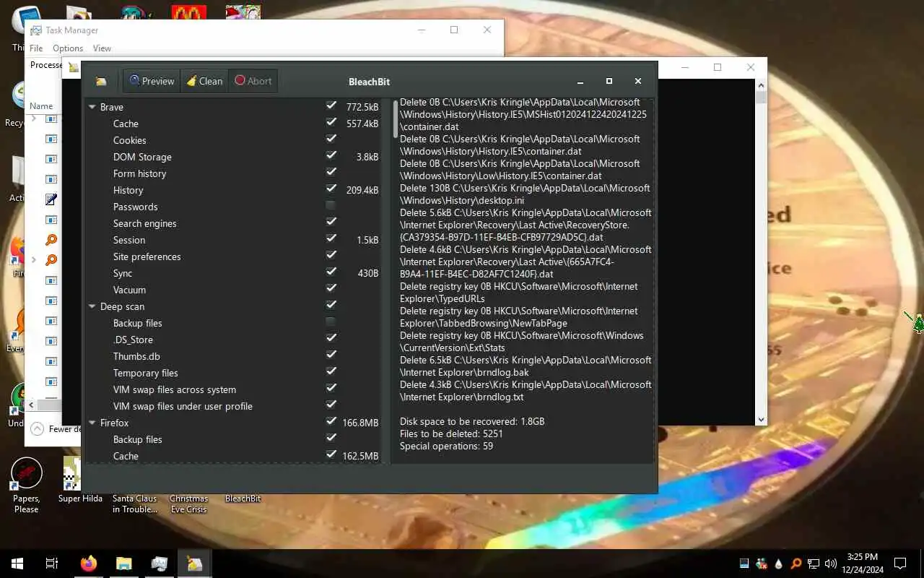This screenshot has width=924, height=578.
Task: Switch to Task Manager Processes tab
Action: point(45,65)
